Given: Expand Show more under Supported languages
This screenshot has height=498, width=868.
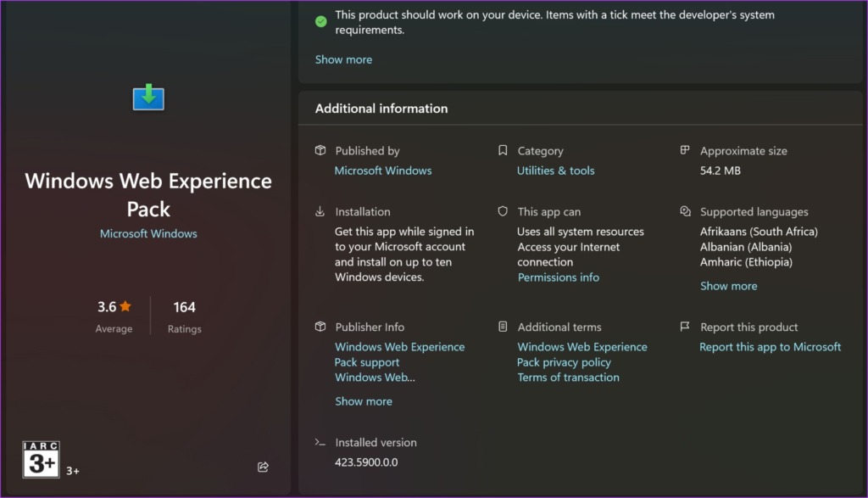Looking at the screenshot, I should coord(728,286).
